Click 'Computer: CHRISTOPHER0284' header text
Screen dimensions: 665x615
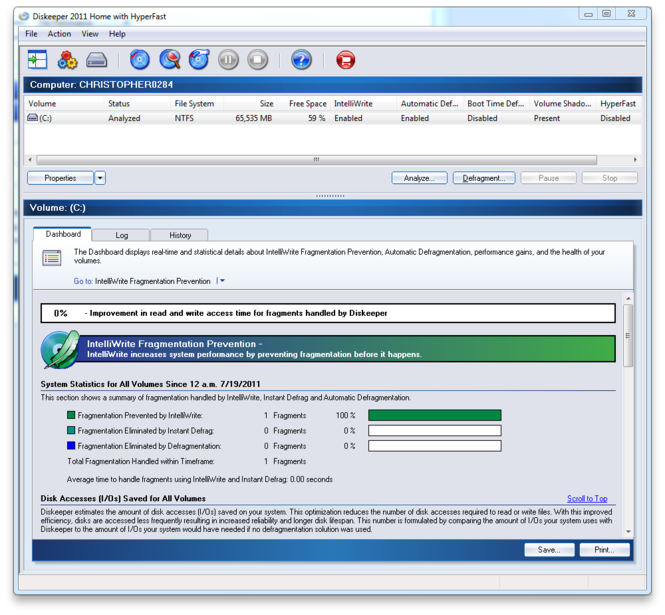coord(101,84)
